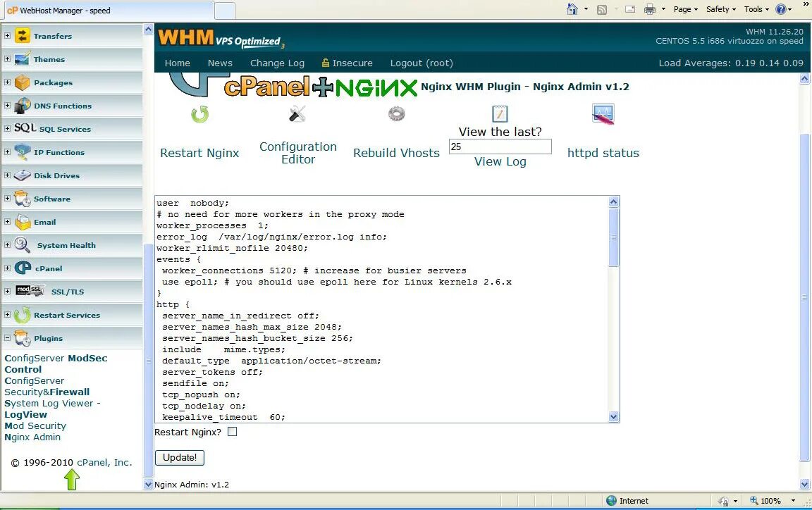
Task: Click the config editor scrollbar thumb
Action: (x=614, y=237)
